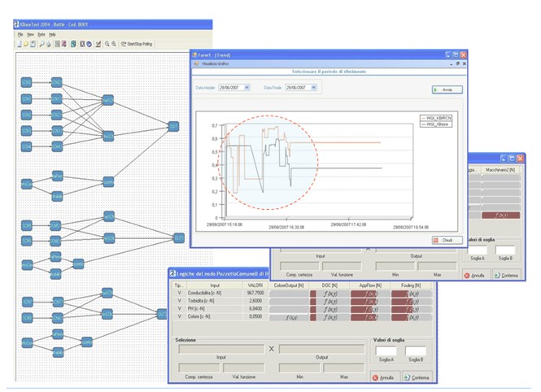
Task: Click the Conducibilità AppFlow colored f(x,y) cell
Action: coord(369,294)
